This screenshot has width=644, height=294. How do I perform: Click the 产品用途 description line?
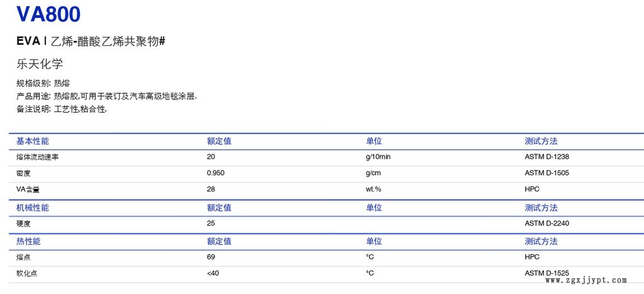tap(106, 96)
